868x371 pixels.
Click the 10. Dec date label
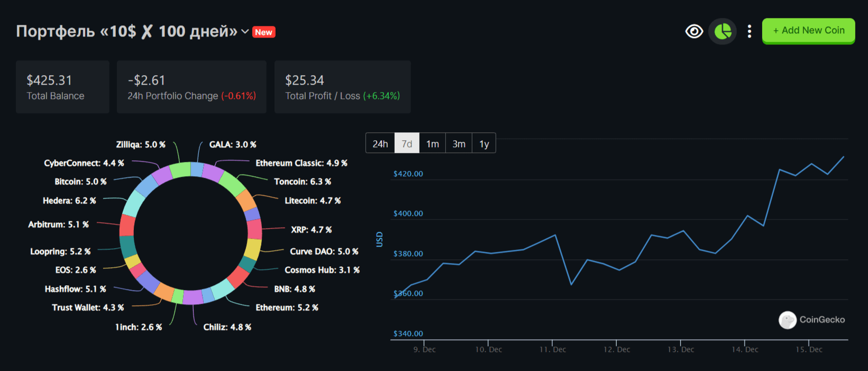(489, 349)
